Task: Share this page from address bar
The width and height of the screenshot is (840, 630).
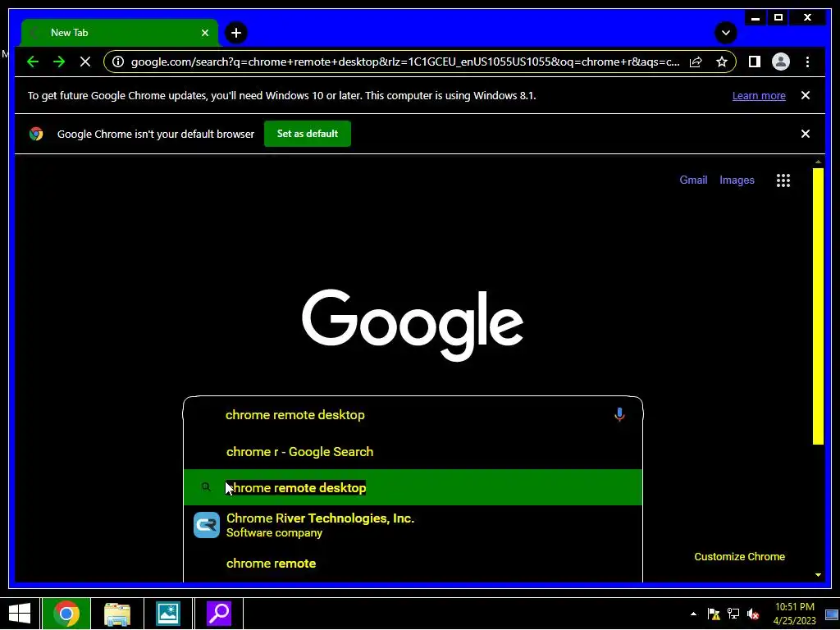Action: [696, 62]
